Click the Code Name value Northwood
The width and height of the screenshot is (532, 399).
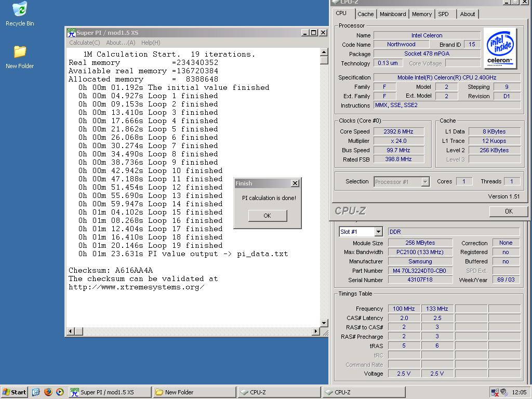[x=401, y=45]
